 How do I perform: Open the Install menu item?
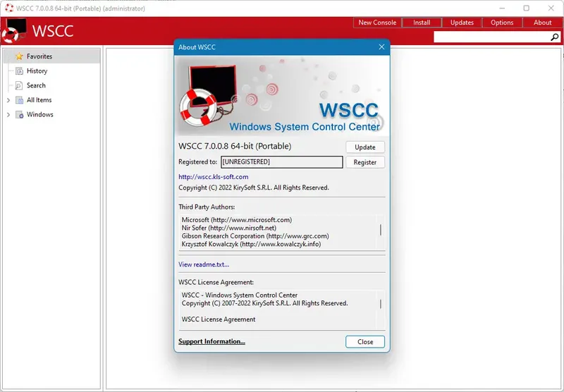422,23
